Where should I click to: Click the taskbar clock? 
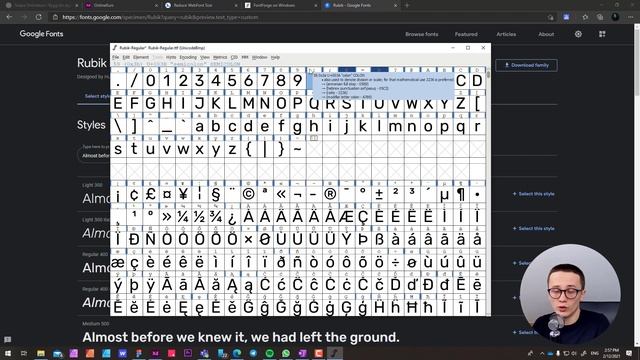click(x=611, y=353)
